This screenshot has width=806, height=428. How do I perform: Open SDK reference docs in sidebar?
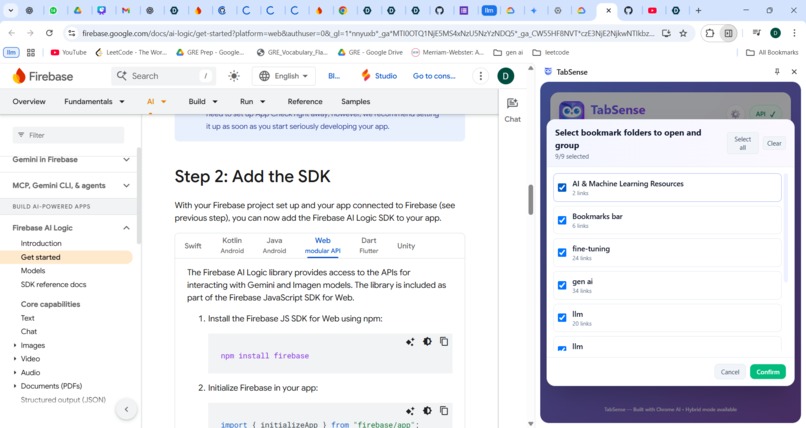(53, 285)
